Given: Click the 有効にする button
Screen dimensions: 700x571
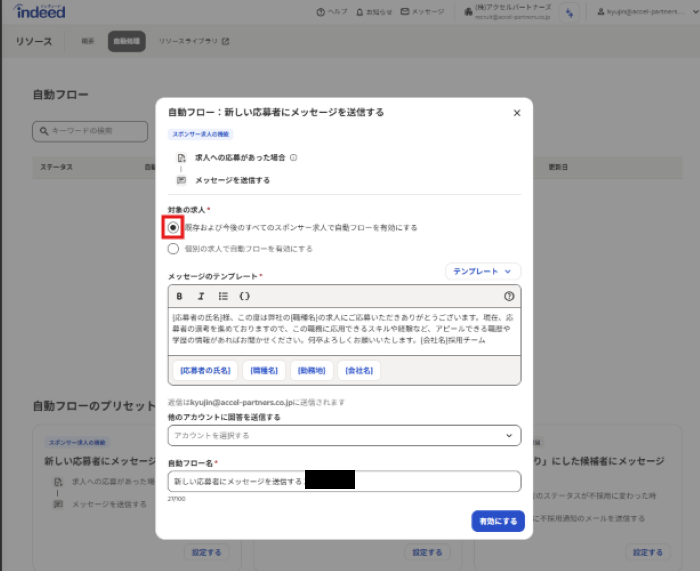Looking at the screenshot, I should click(x=497, y=521).
